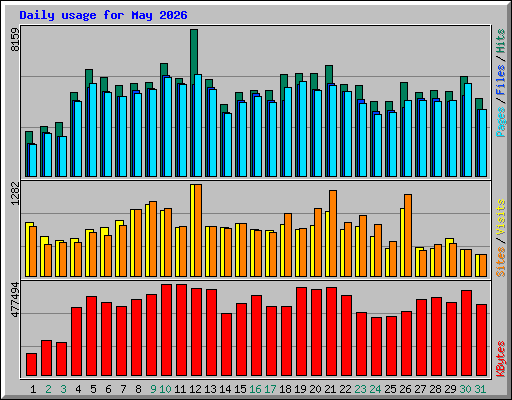Click the orange bar for day 26 in the visits chart

[408, 235]
